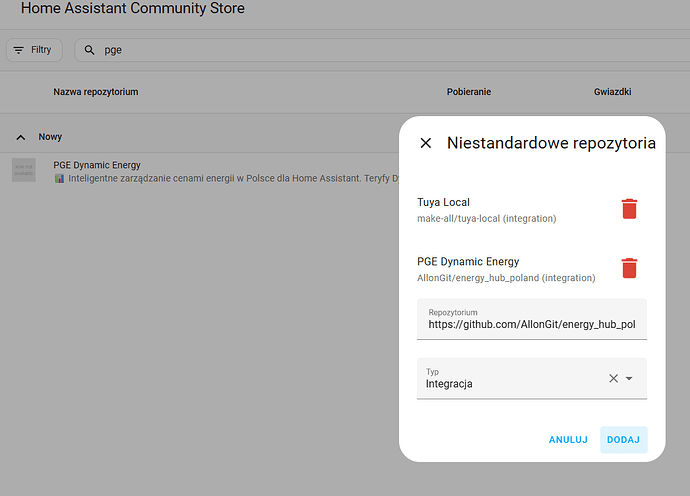690x496 pixels.
Task: Open the Filtry filter button
Action: 34,50
